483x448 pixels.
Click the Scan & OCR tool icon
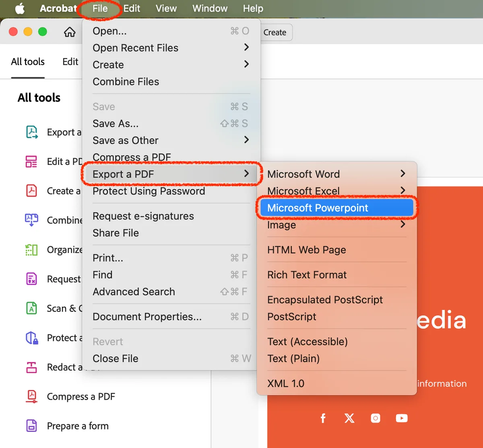31,308
